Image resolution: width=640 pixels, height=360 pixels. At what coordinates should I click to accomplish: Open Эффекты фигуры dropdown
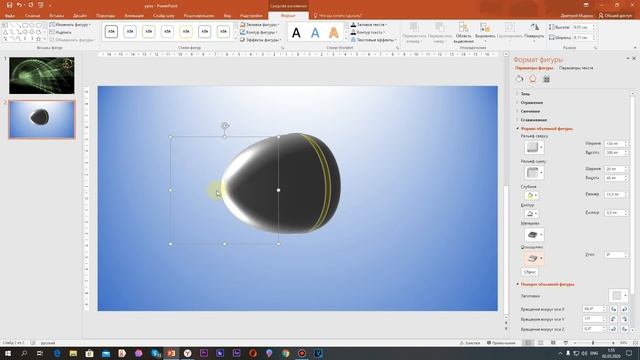tap(260, 40)
